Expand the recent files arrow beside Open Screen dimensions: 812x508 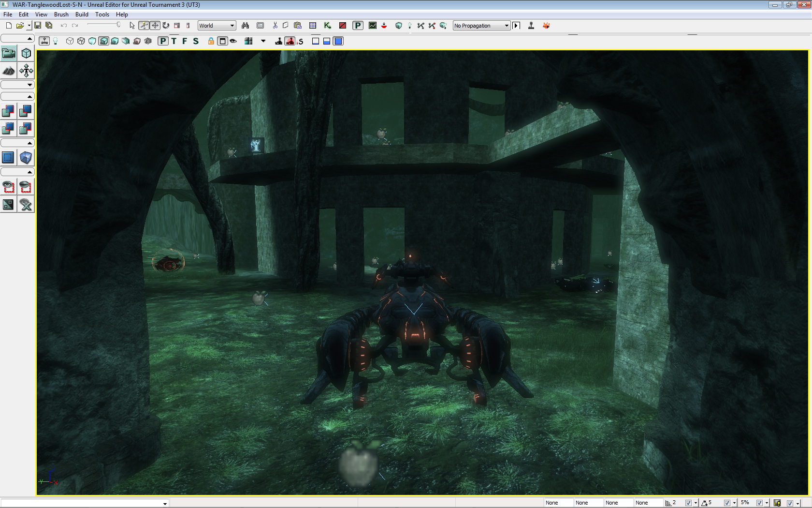pos(29,26)
